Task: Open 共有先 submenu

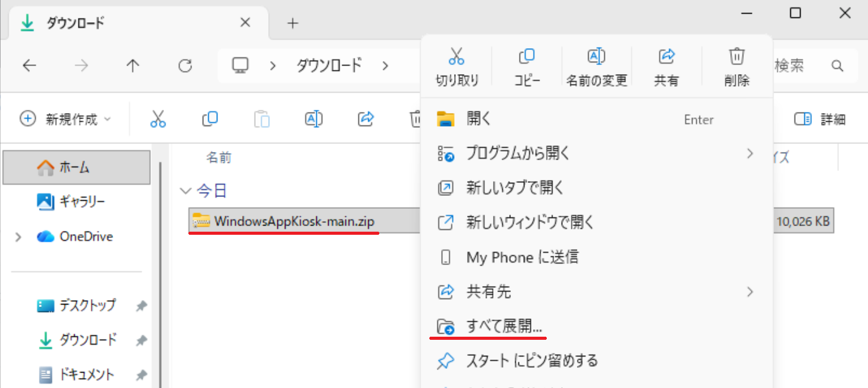Action: 596,292
